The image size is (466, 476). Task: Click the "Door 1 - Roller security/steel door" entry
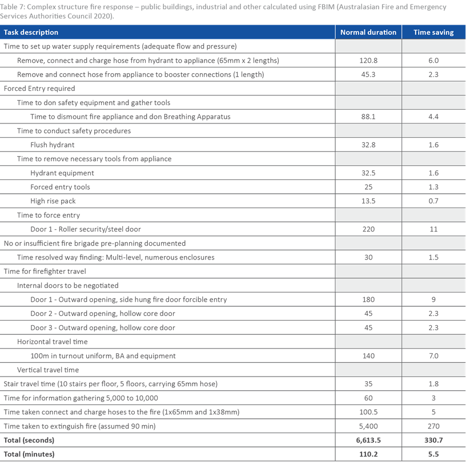(x=86, y=229)
